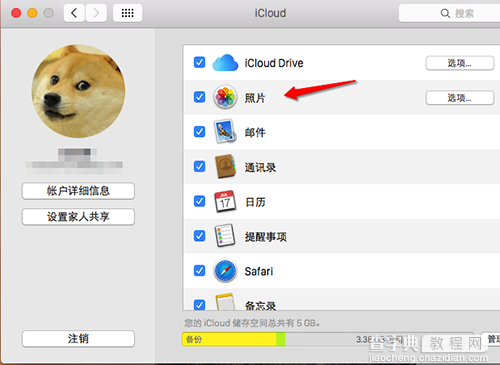Select the 通讯录 row label
Screen dimensions: 500x365
point(260,167)
